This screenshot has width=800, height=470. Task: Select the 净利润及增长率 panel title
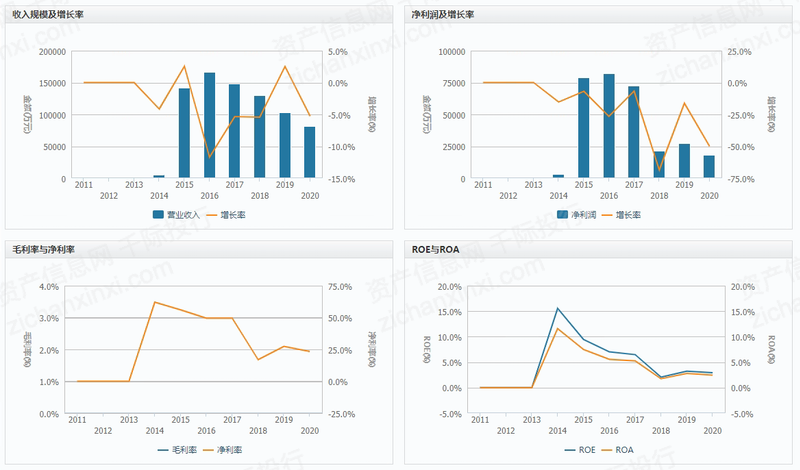point(443,15)
